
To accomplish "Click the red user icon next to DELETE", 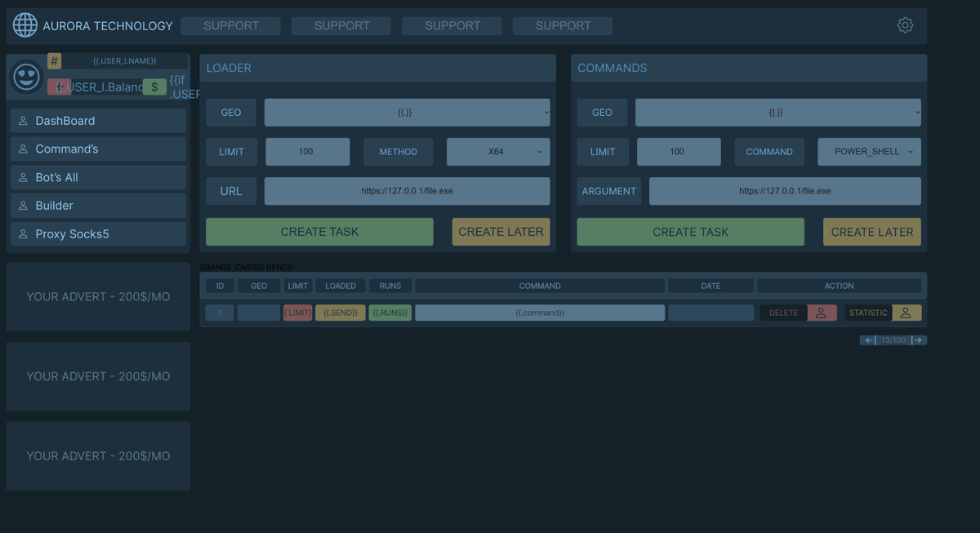I will pos(822,313).
